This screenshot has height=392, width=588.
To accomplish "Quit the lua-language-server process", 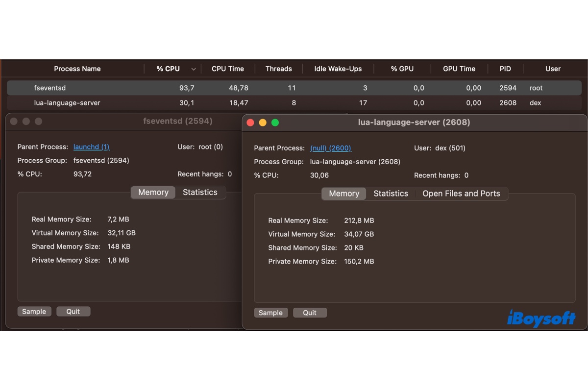I will 310,313.
